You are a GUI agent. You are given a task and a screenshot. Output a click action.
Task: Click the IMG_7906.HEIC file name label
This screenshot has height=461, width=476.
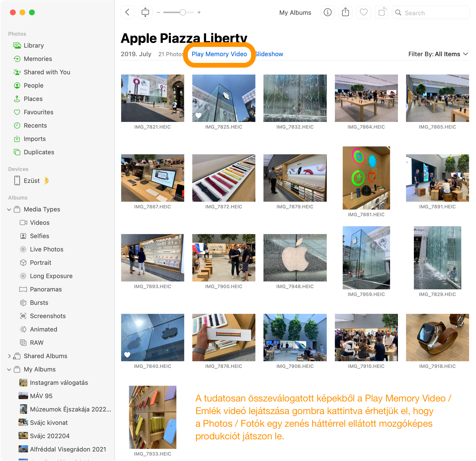tap(295, 366)
